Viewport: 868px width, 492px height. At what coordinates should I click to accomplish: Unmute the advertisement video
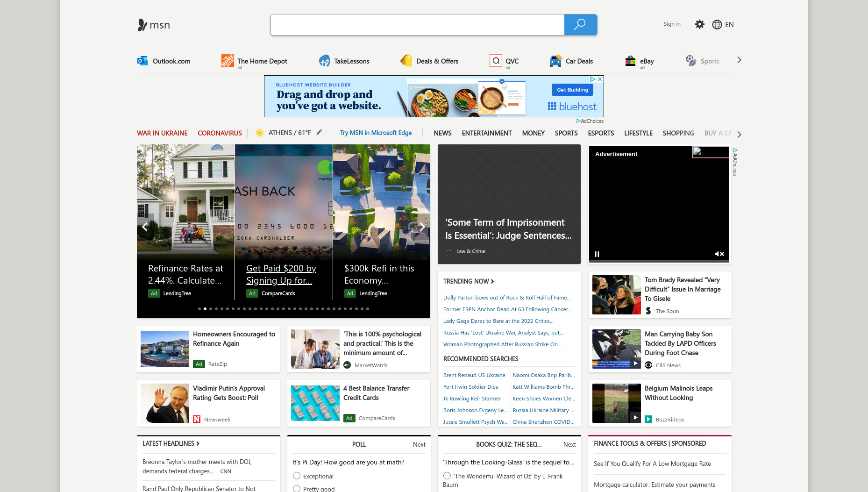tap(719, 254)
